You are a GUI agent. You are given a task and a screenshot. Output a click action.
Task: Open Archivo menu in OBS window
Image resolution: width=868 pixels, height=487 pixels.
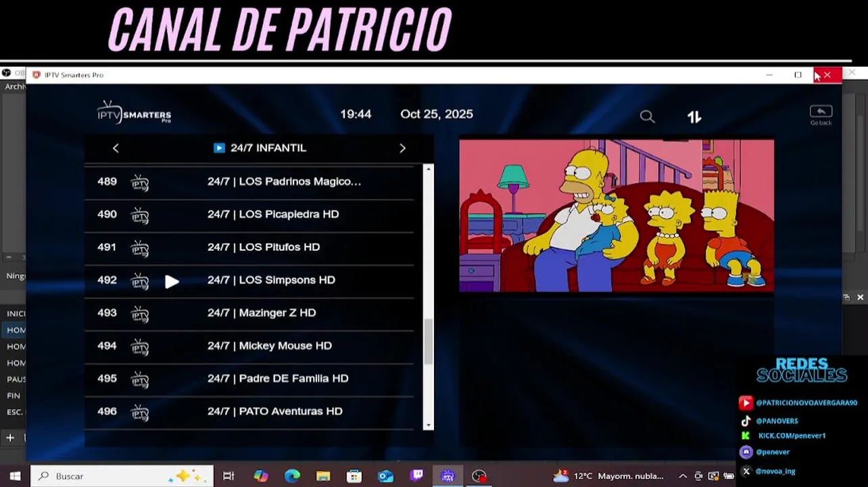(15, 87)
